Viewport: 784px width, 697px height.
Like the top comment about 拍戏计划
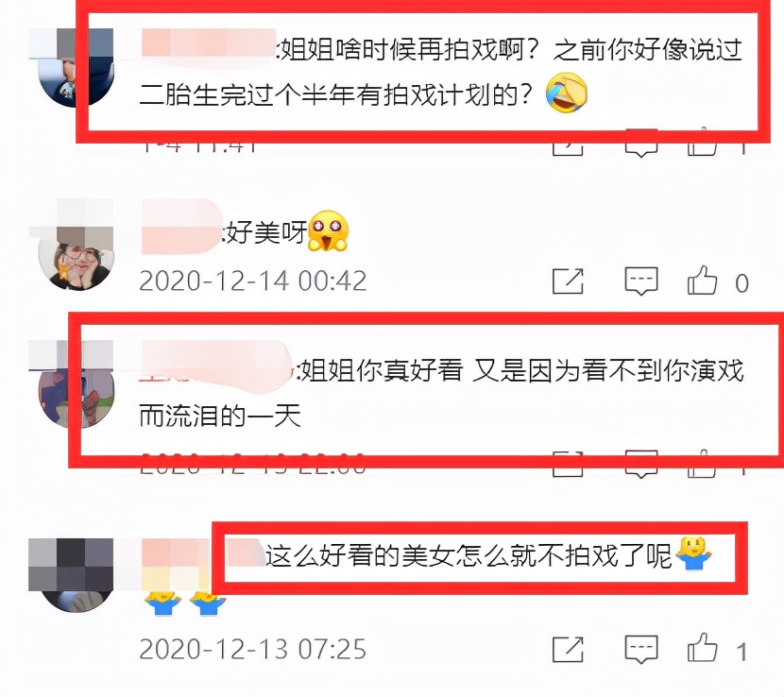703,143
